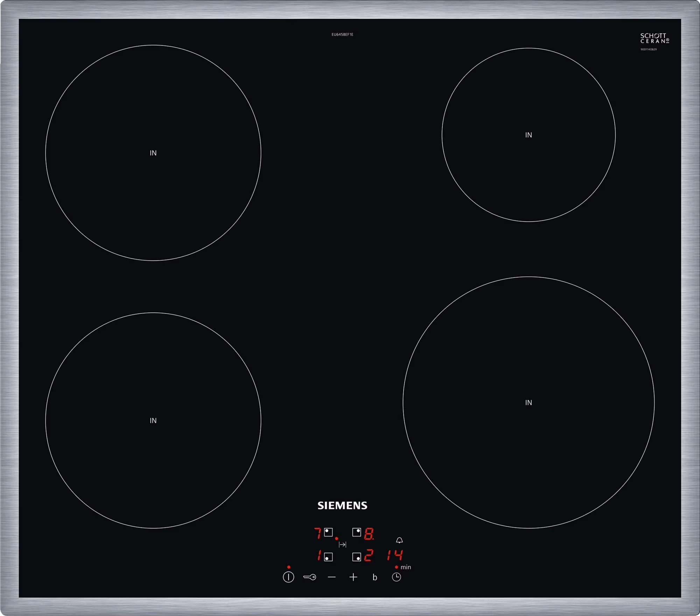Tap the clock timer symbol
Screen dimensions: 700x616
click(397, 577)
